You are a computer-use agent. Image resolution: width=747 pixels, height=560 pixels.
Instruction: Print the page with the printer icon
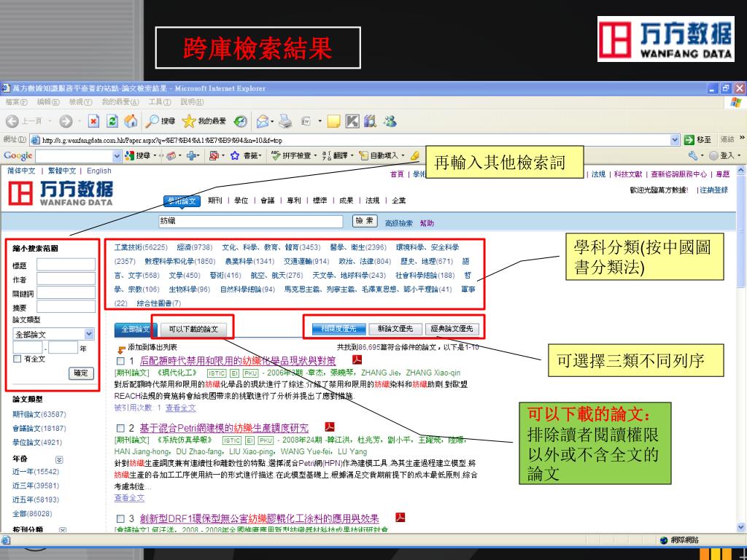tap(285, 122)
